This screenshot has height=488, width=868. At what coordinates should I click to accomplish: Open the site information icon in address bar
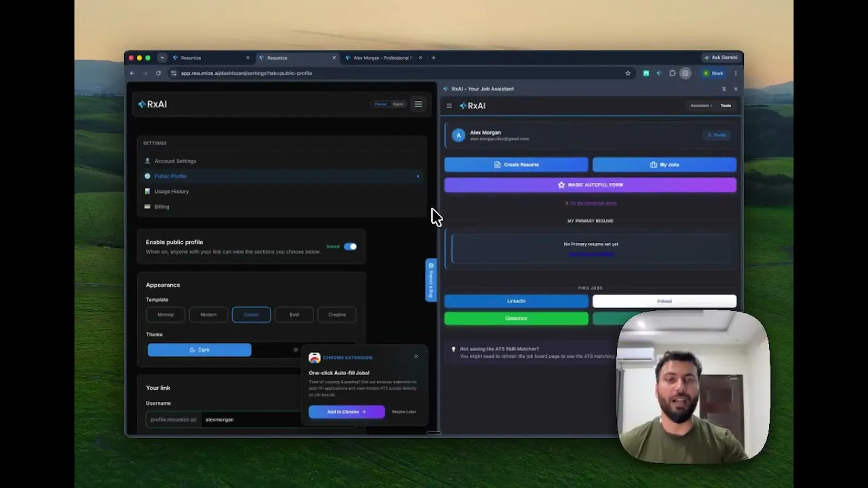click(x=174, y=73)
